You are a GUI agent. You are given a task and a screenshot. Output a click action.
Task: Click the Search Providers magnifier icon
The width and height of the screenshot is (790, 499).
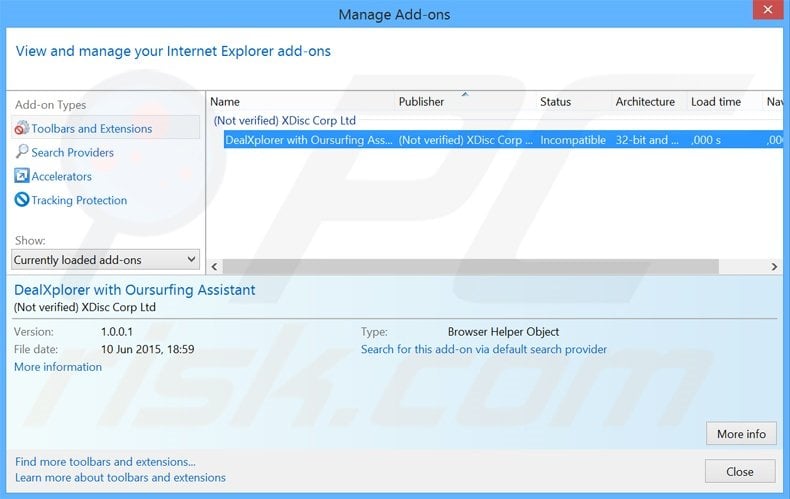pyautogui.click(x=22, y=152)
